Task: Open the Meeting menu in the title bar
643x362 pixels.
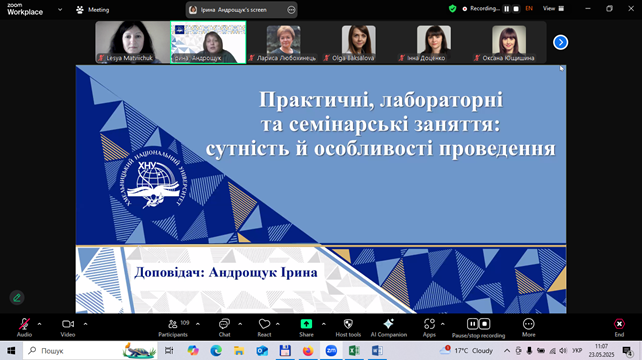Action: (93, 9)
